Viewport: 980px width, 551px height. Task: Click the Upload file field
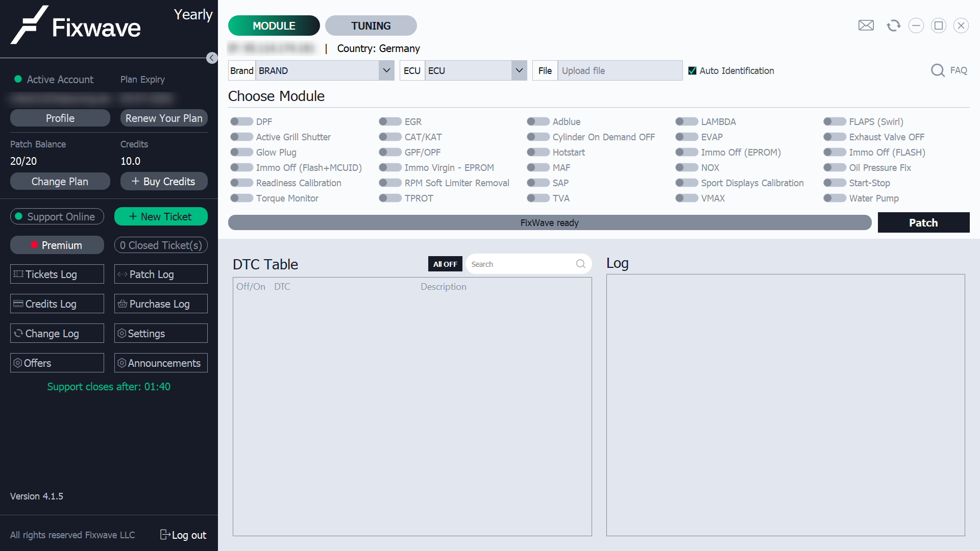point(619,71)
